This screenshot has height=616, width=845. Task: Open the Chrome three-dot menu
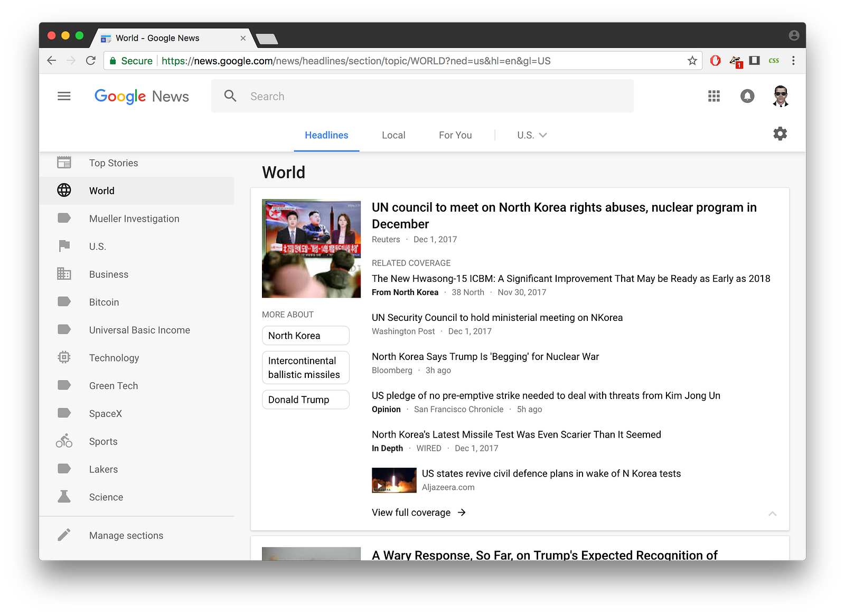tap(793, 61)
